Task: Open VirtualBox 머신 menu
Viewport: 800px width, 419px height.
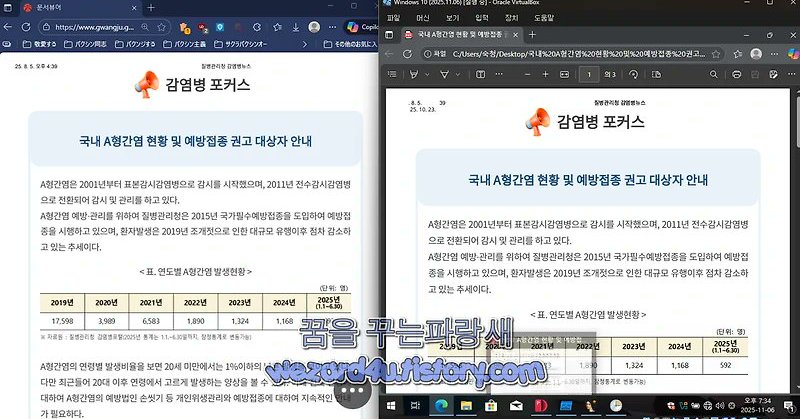Action: point(423,18)
